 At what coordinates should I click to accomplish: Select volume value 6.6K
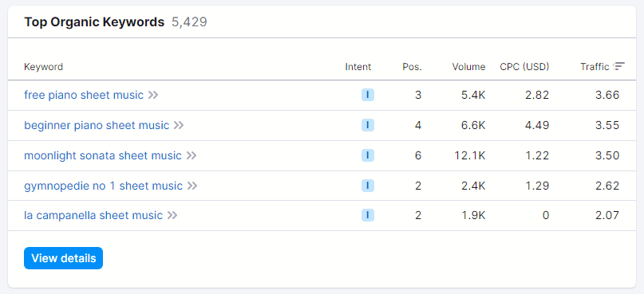[472, 125]
